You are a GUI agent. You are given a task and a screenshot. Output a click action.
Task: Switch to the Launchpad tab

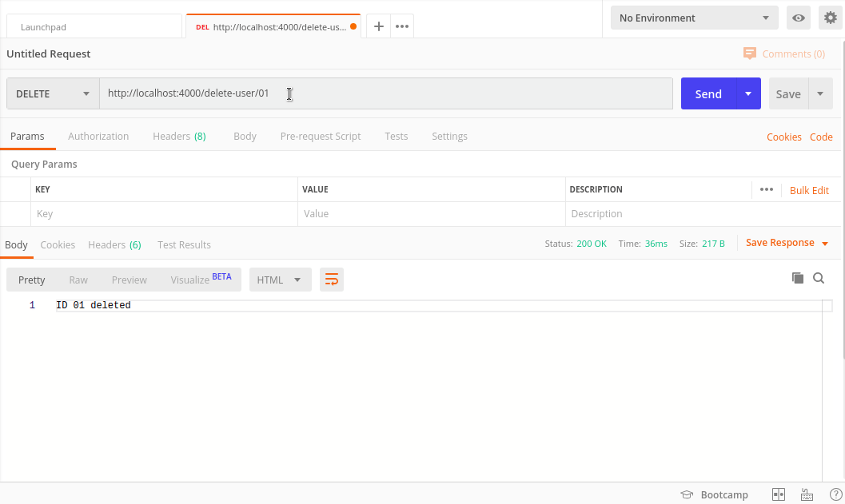pyautogui.click(x=94, y=27)
